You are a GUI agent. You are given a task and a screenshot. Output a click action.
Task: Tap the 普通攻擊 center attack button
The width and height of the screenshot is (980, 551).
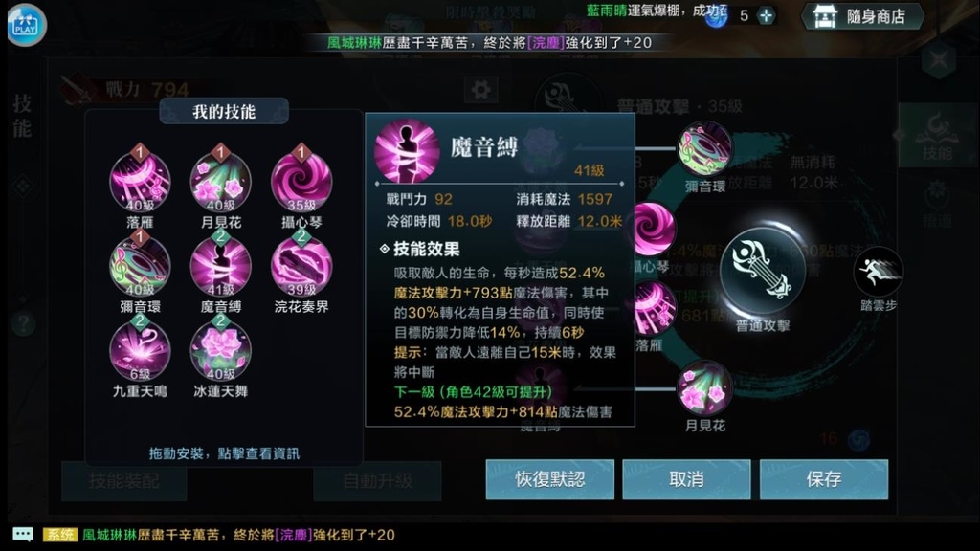point(763,271)
